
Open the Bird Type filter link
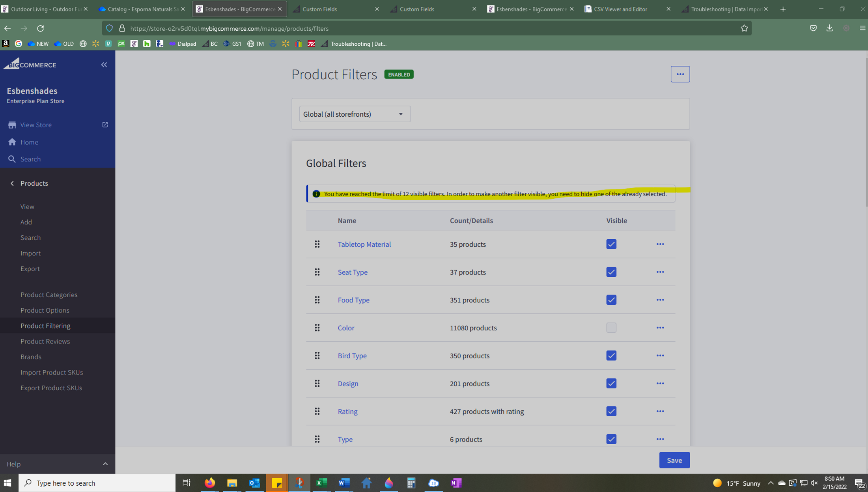pyautogui.click(x=352, y=356)
